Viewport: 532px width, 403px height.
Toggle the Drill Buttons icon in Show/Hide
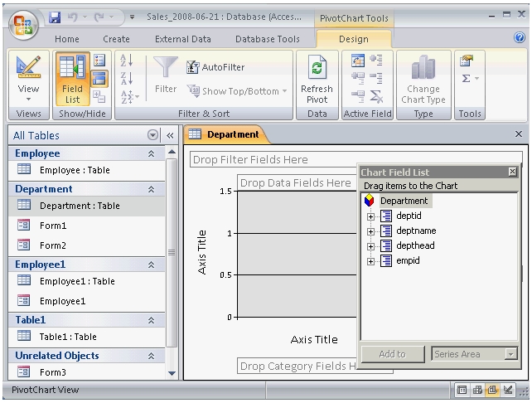click(99, 97)
